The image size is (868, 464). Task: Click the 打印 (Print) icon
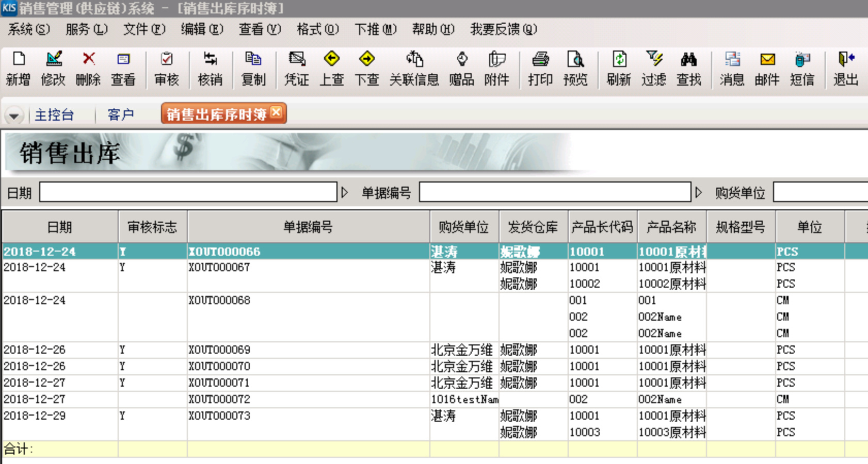click(540, 69)
